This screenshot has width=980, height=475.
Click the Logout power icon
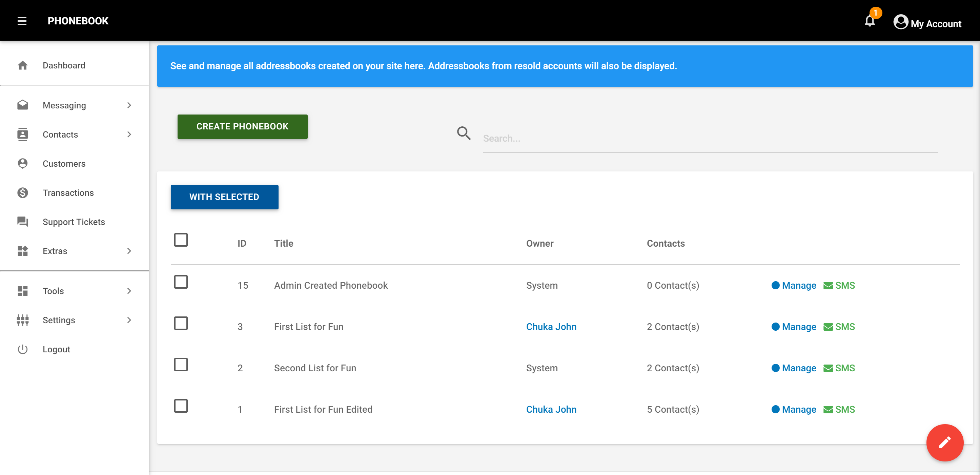[23, 349]
